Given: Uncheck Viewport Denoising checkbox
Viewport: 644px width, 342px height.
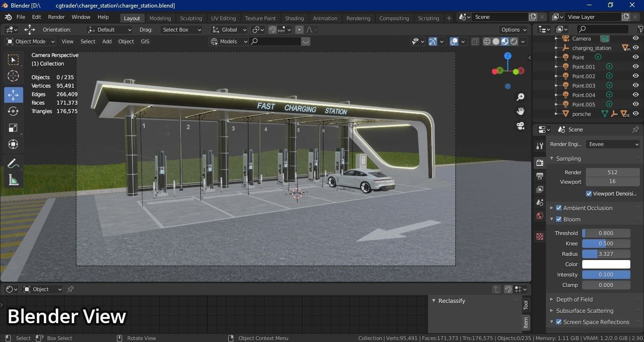Looking at the screenshot, I should pyautogui.click(x=589, y=194).
